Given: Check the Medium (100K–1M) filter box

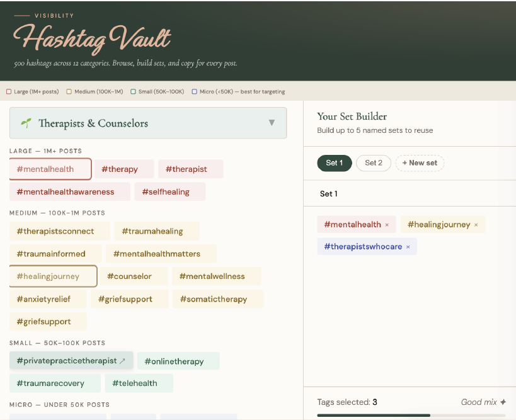Looking at the screenshot, I should point(69,91).
